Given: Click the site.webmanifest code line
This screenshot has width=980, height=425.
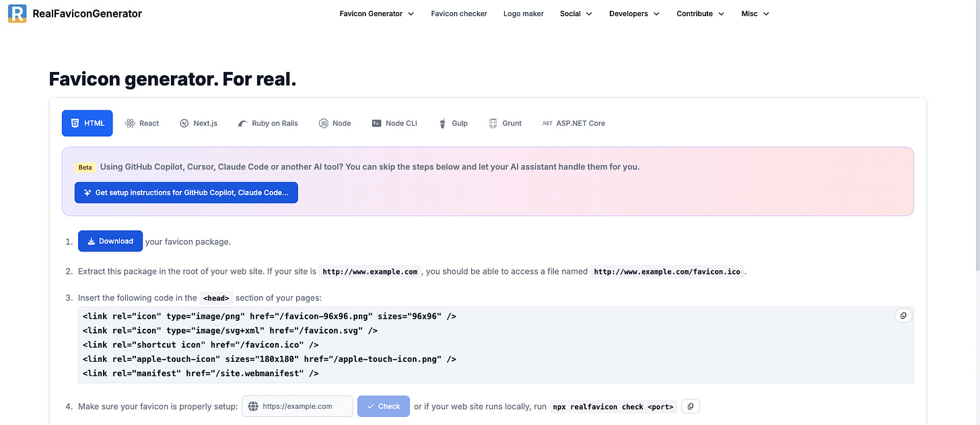Looking at the screenshot, I should 201,373.
